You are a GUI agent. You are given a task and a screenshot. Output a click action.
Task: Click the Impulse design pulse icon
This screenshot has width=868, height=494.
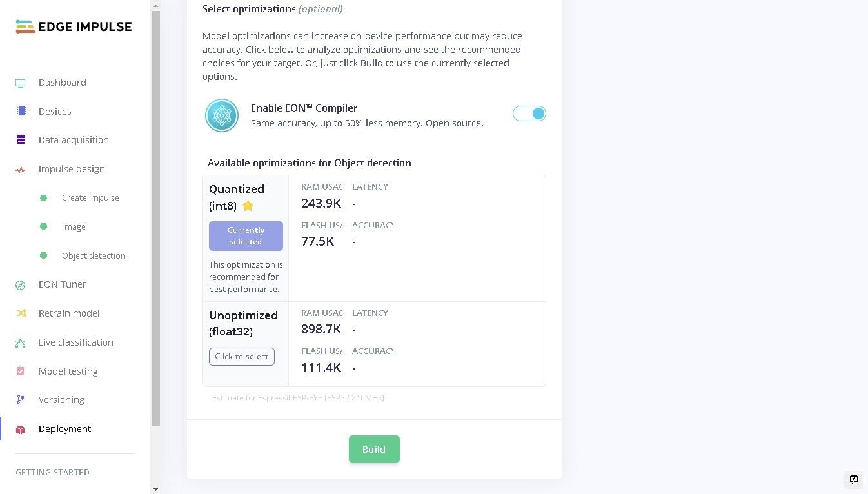21,170
